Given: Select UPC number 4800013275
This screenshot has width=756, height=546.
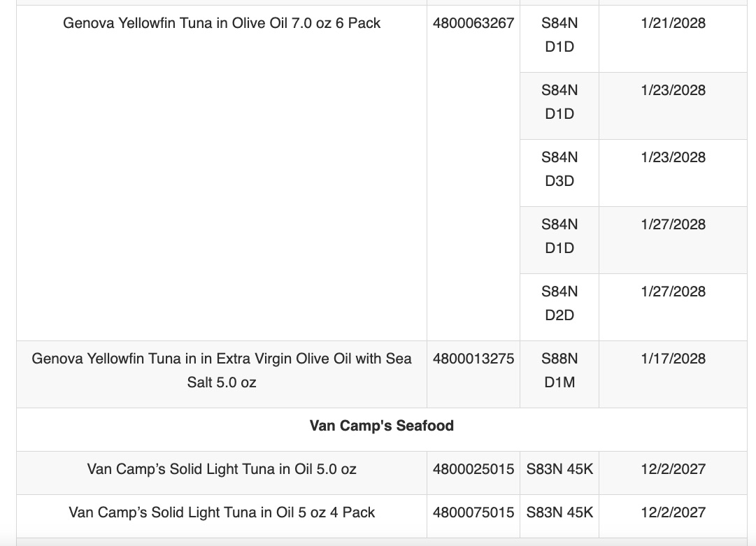Looking at the screenshot, I should (x=473, y=359).
